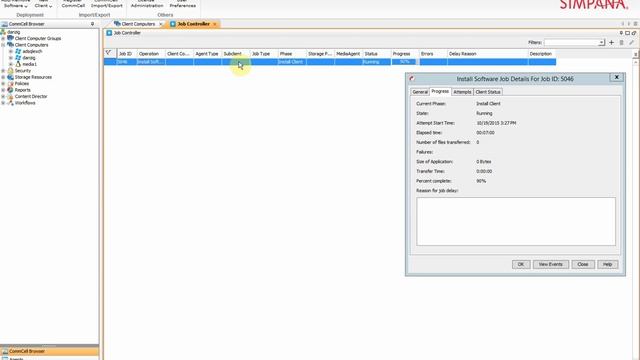Pin the CommCell Browser pane

point(92,24)
